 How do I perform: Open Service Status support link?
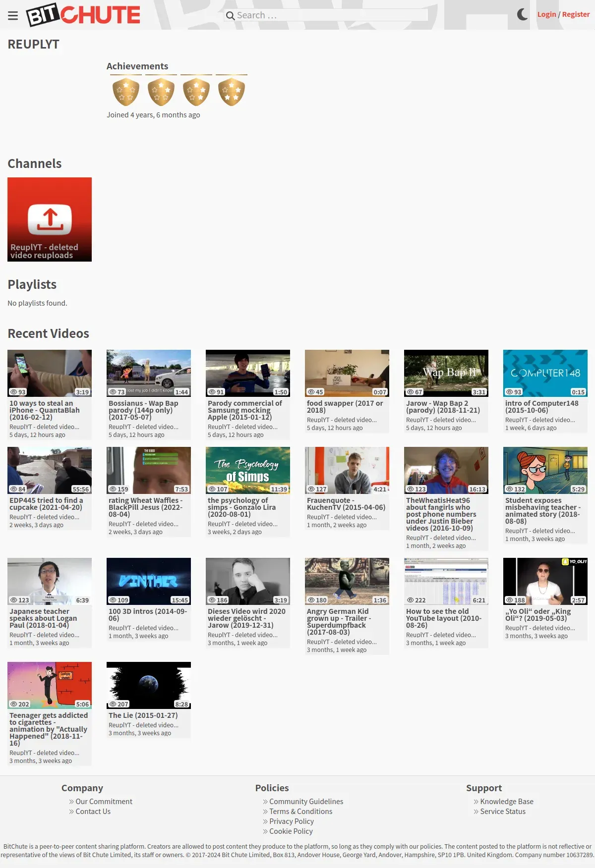pos(503,812)
